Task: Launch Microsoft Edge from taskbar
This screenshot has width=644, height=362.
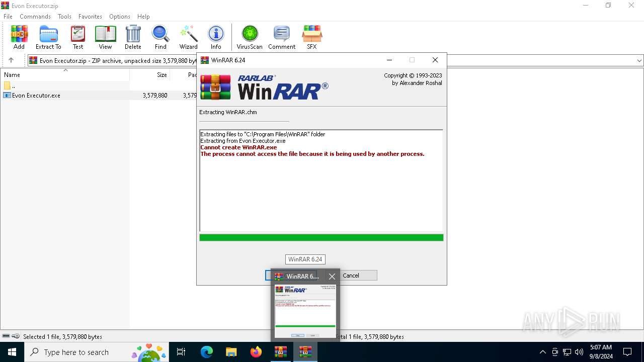Action: point(207,352)
